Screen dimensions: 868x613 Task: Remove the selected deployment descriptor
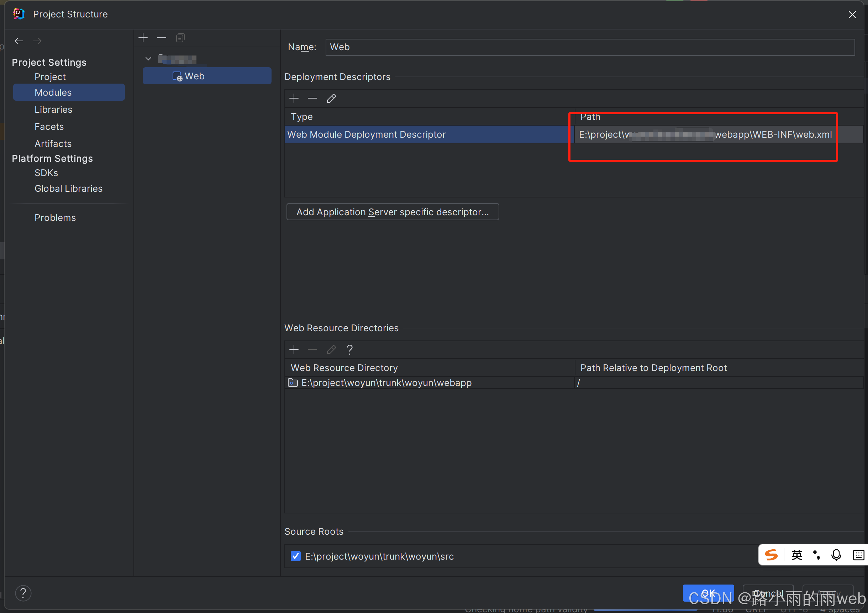312,99
